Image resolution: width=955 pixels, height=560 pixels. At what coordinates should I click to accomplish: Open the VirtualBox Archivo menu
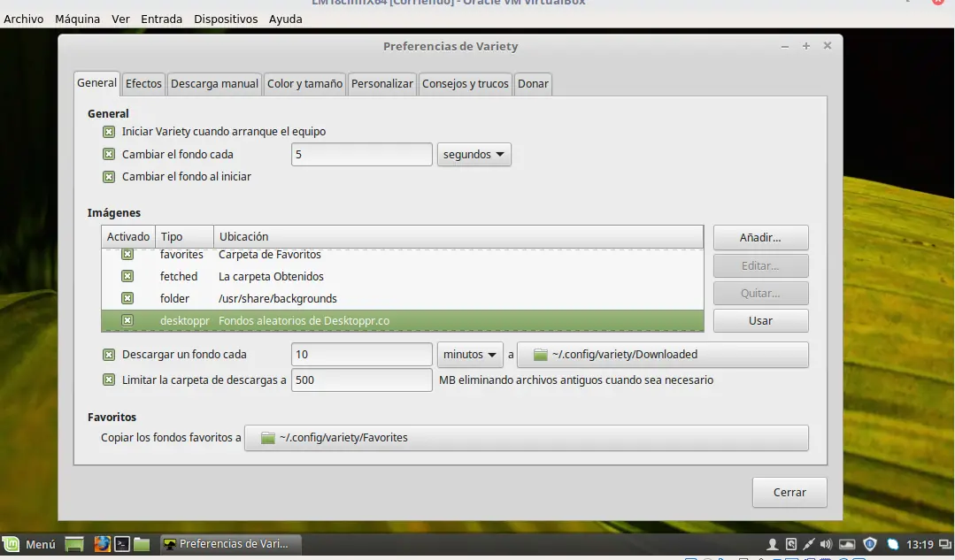(x=24, y=19)
